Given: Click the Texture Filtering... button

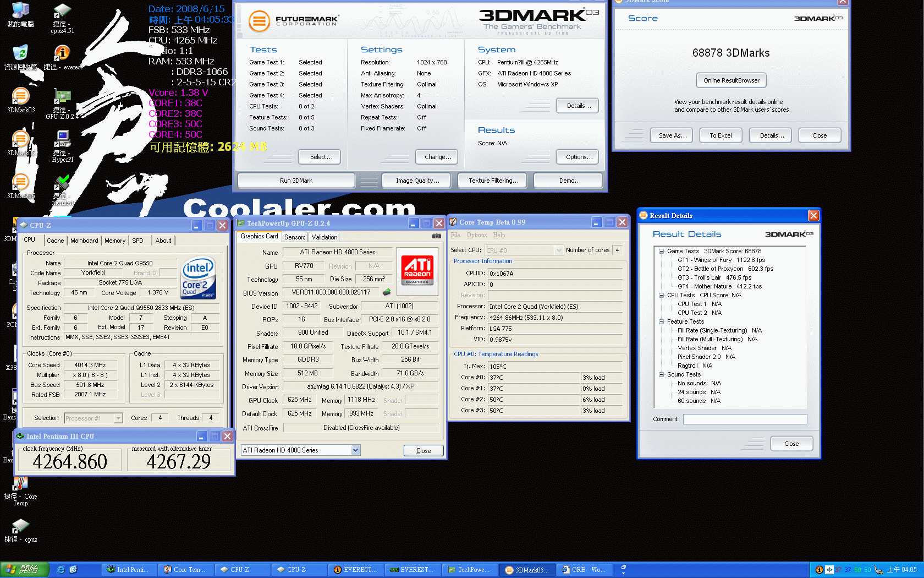Looking at the screenshot, I should [492, 181].
